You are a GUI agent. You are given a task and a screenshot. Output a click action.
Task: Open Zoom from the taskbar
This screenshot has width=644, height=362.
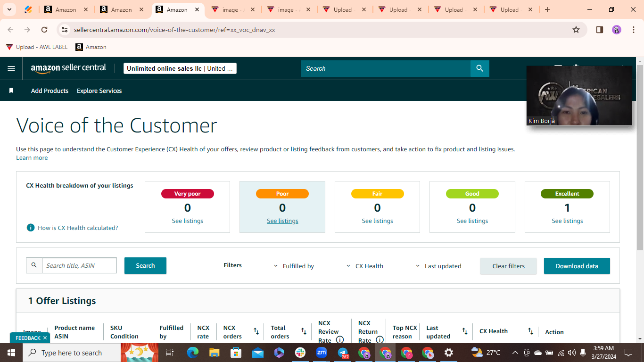tap(322, 353)
